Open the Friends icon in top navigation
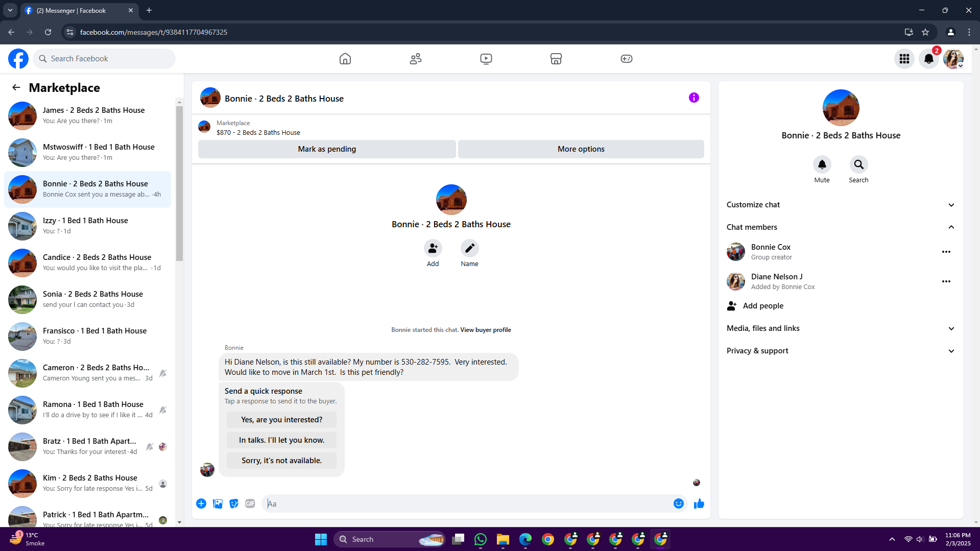This screenshot has width=980, height=551. (x=416, y=59)
